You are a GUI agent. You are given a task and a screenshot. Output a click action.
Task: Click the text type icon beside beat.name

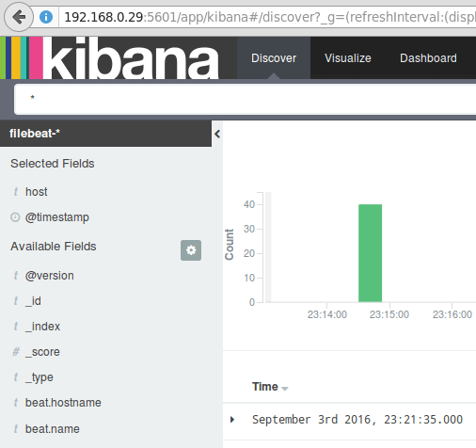16,429
